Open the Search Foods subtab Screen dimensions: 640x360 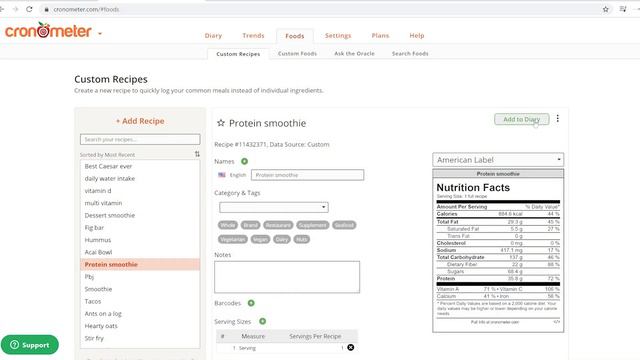410,53
